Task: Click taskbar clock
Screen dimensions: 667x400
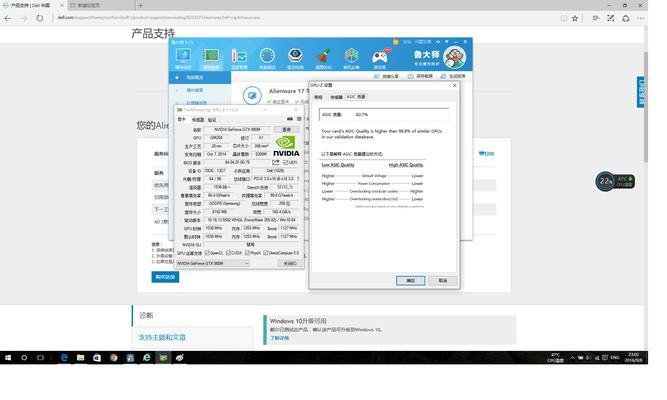Action: 634,357
